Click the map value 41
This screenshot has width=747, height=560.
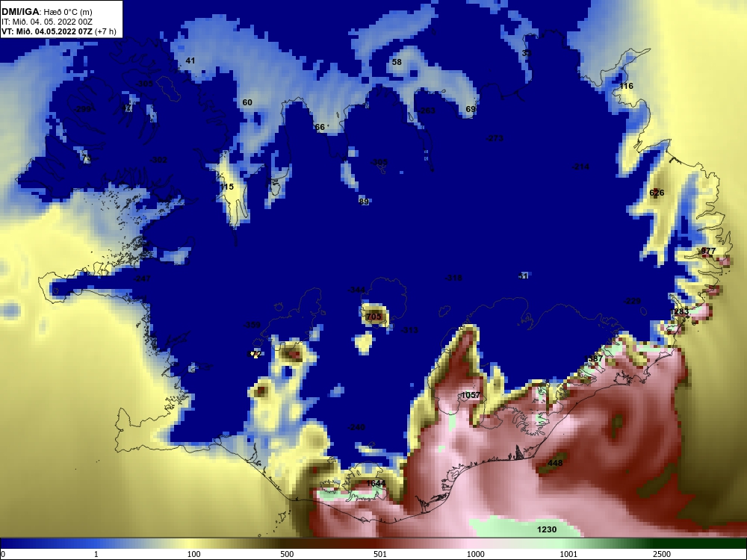tap(190, 60)
